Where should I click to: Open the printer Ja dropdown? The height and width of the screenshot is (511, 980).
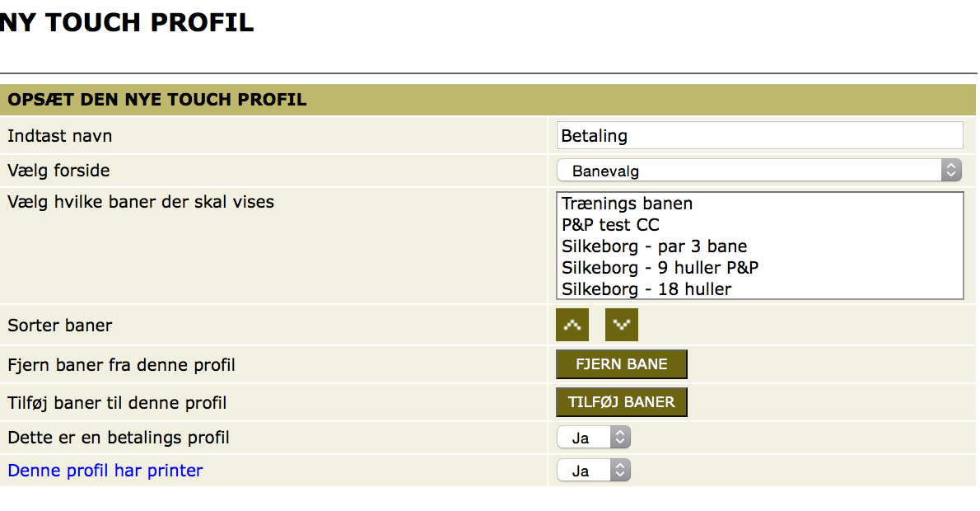(x=593, y=471)
